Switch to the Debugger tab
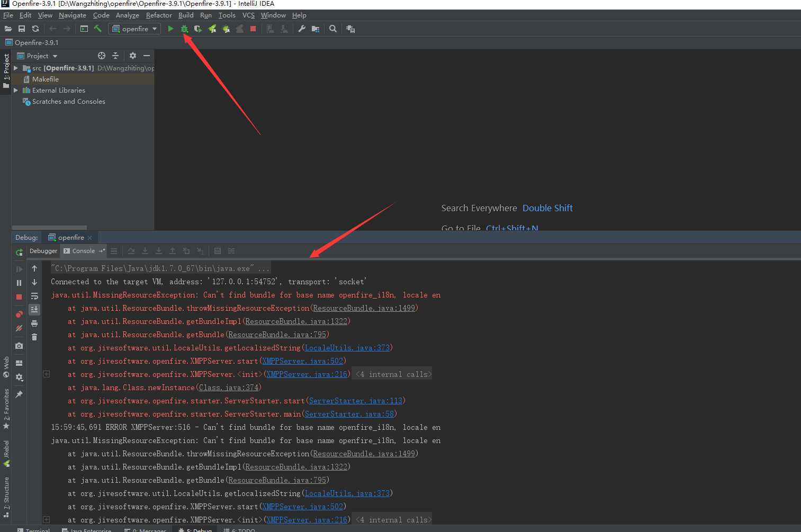The height and width of the screenshot is (532, 801). point(43,251)
